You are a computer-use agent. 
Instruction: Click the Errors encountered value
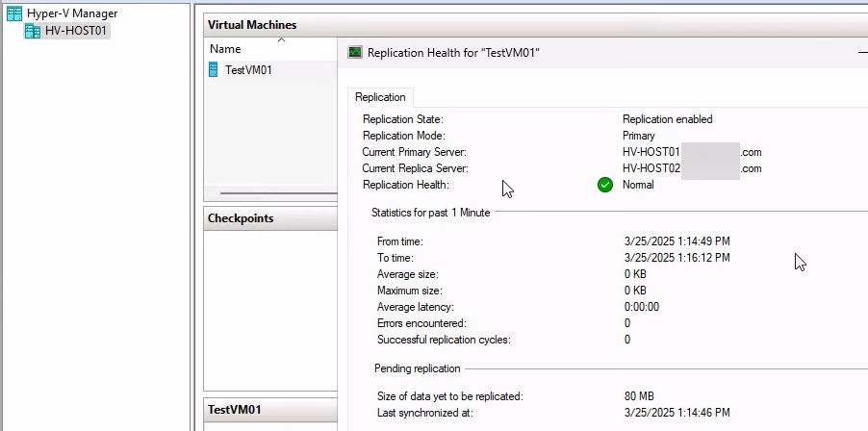627,323
